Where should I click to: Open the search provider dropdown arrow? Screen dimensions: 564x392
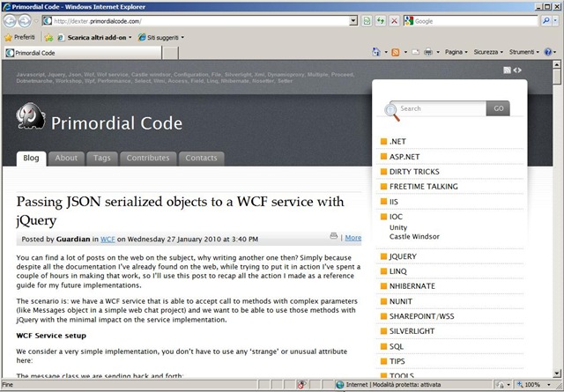tap(555, 21)
